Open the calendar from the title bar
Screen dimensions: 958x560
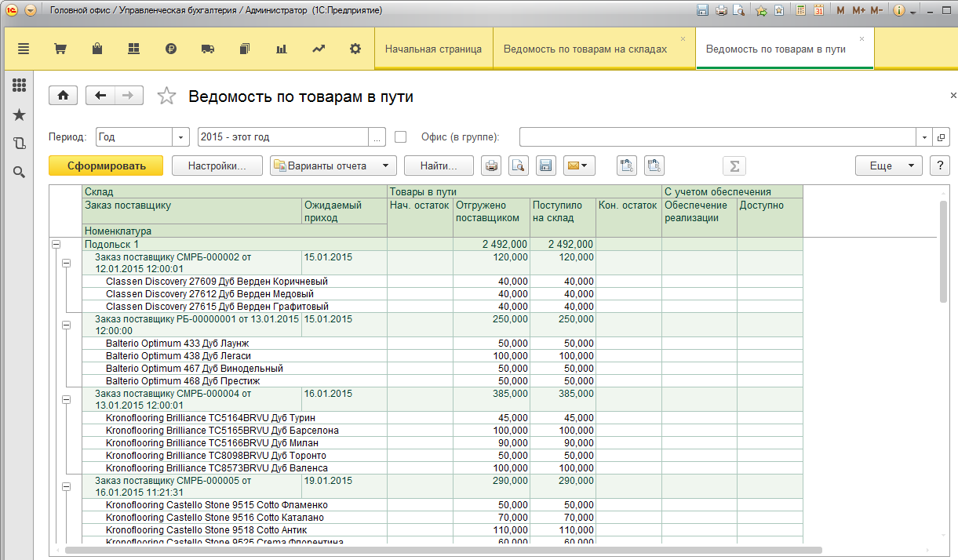tap(818, 11)
